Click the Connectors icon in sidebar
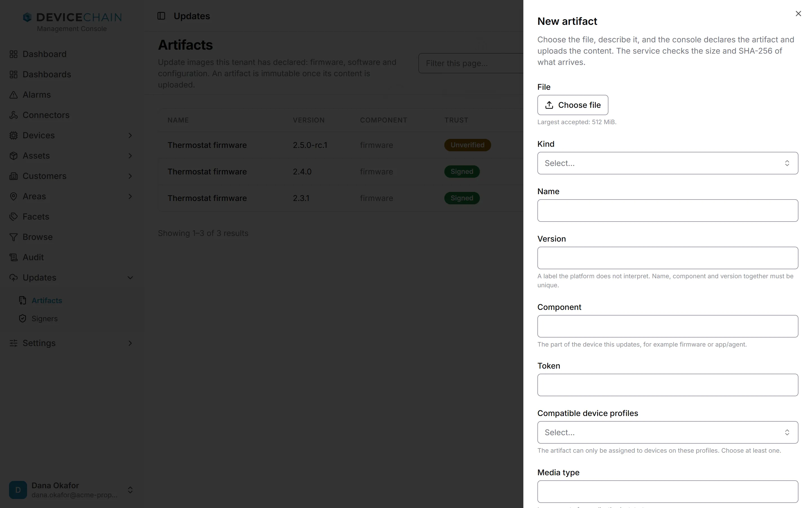Viewport: 812px width, 508px height. [14, 115]
